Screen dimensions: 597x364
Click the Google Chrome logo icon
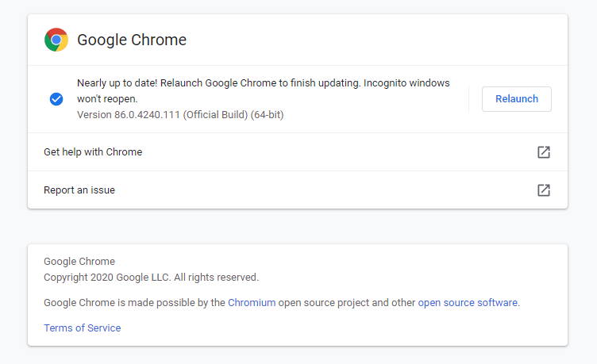(x=56, y=40)
